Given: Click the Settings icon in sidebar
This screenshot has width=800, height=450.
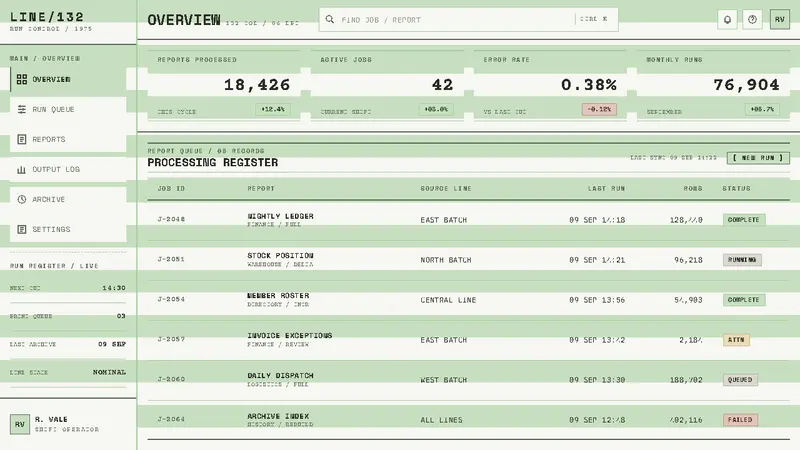Looking at the screenshot, I should (21, 230).
